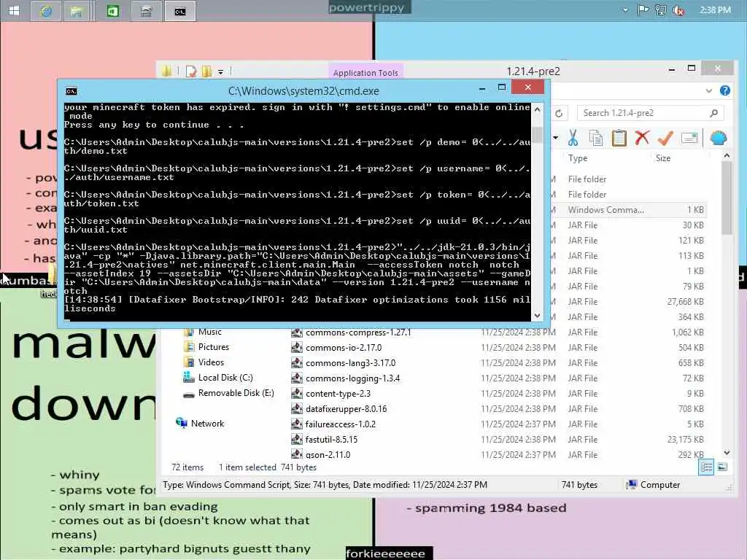Select file fastutil-8.5.15
The image size is (747, 560).
(x=331, y=439)
